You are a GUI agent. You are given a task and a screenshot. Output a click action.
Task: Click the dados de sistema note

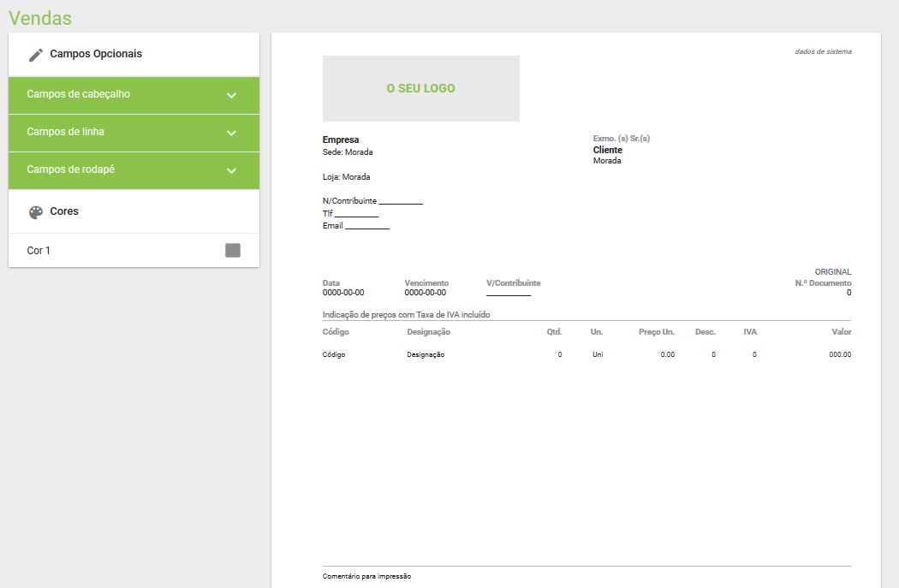point(823,51)
